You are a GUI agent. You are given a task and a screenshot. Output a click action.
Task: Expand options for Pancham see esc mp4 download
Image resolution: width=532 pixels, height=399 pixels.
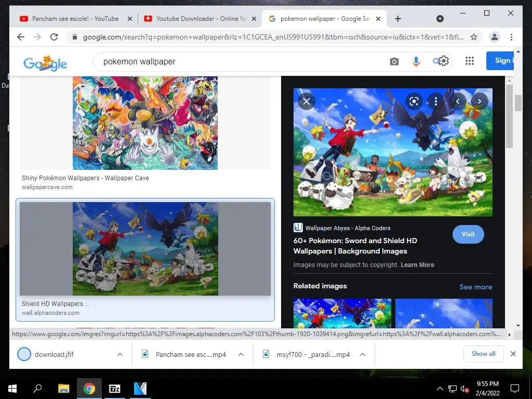pyautogui.click(x=241, y=354)
